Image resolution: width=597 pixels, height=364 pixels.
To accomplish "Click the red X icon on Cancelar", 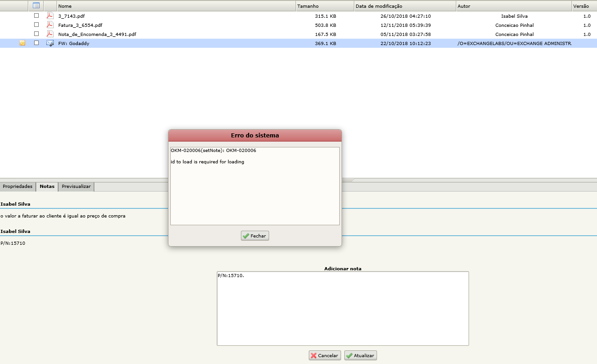I will click(313, 356).
